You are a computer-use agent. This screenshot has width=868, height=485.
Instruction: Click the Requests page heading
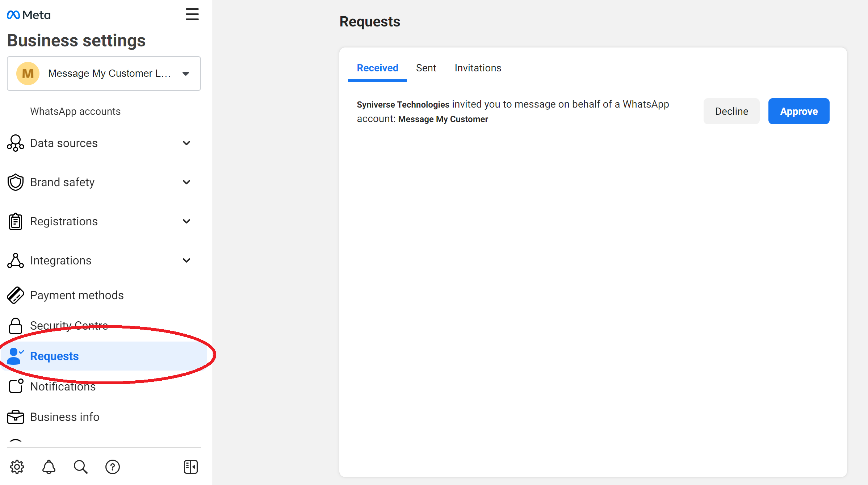click(x=370, y=21)
